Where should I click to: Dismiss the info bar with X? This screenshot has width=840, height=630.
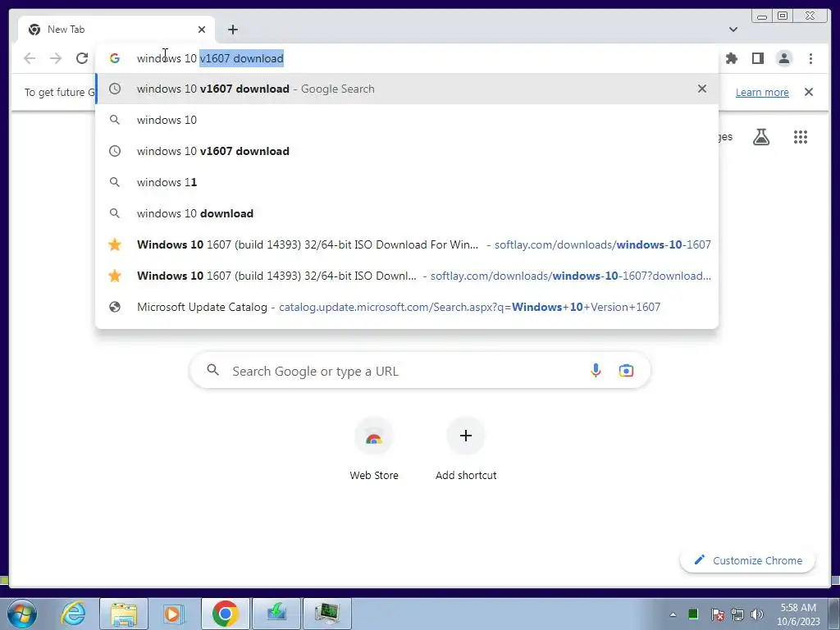tap(808, 92)
